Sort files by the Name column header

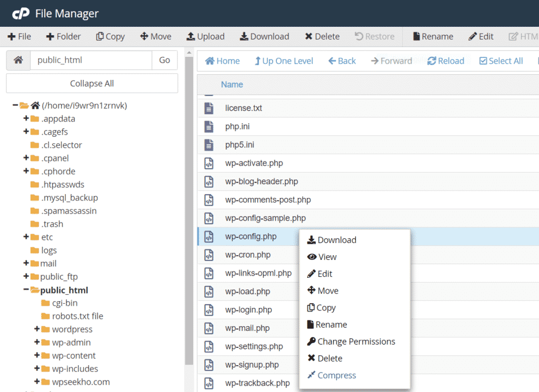[232, 85]
